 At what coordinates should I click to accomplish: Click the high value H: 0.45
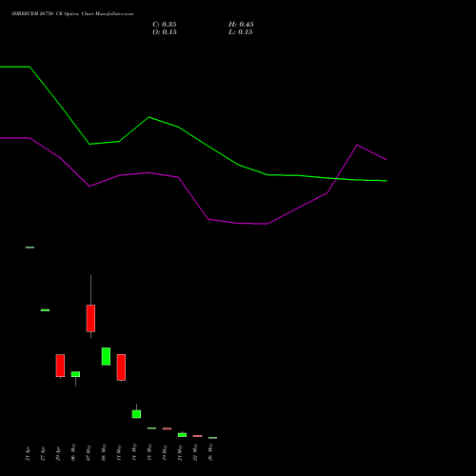click(241, 25)
